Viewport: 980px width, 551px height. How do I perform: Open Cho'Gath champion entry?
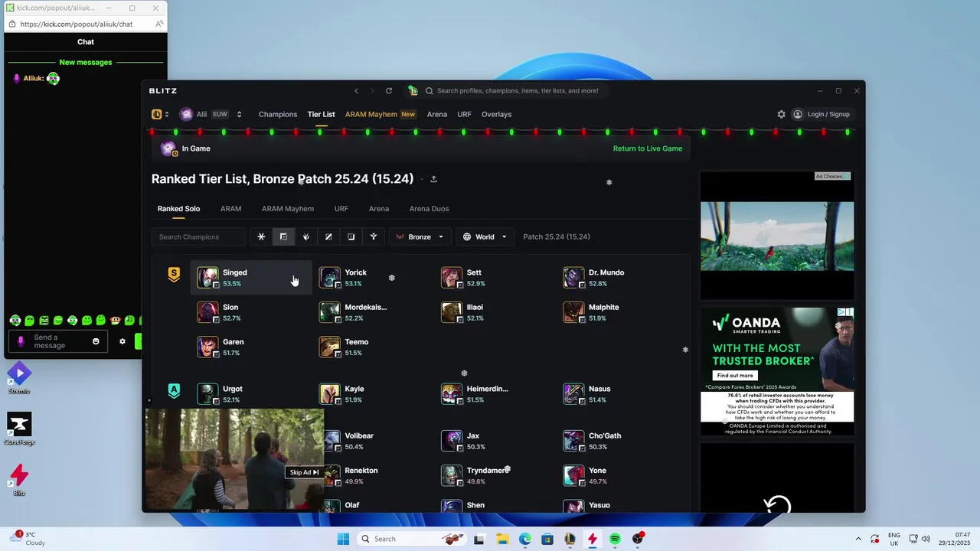pos(617,441)
